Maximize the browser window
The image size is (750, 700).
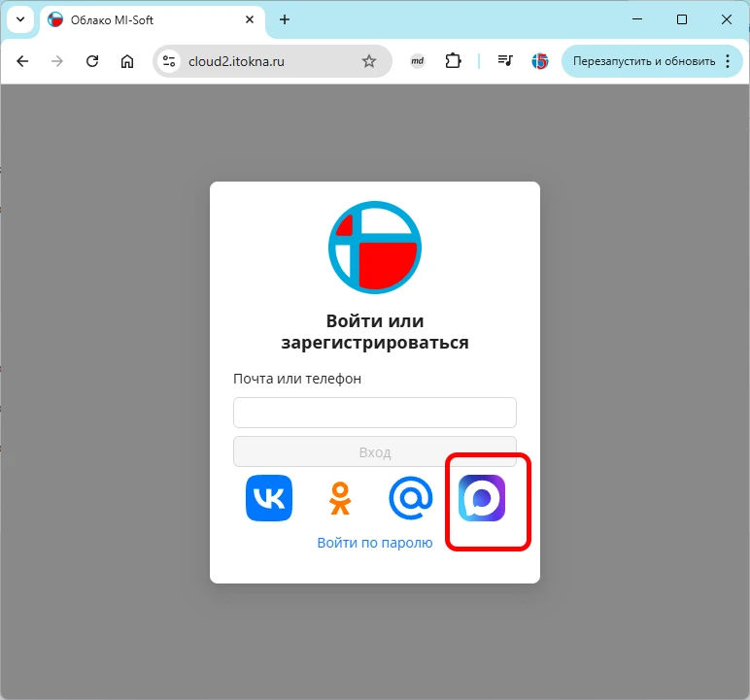coord(682,19)
